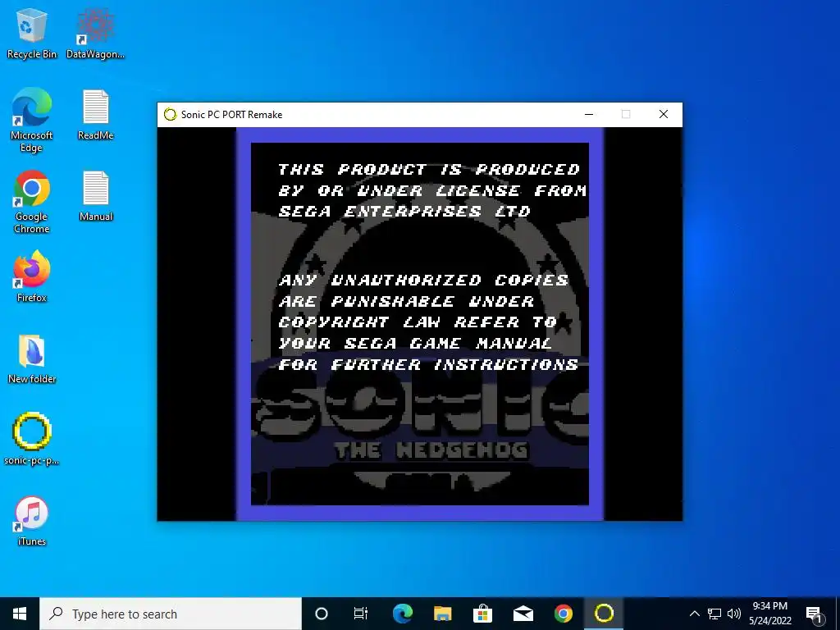Select the New folder desktop icon
The height and width of the screenshot is (630, 840).
tap(31, 359)
